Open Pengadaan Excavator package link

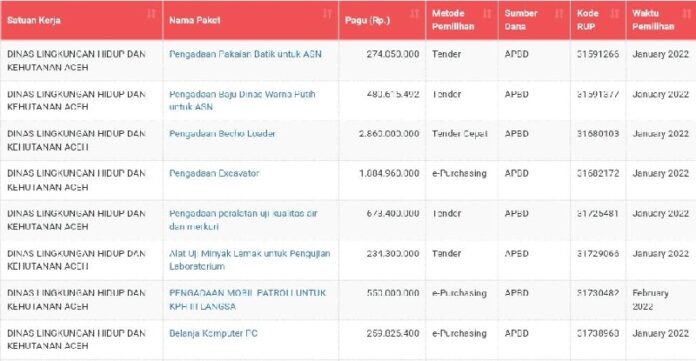(214, 173)
